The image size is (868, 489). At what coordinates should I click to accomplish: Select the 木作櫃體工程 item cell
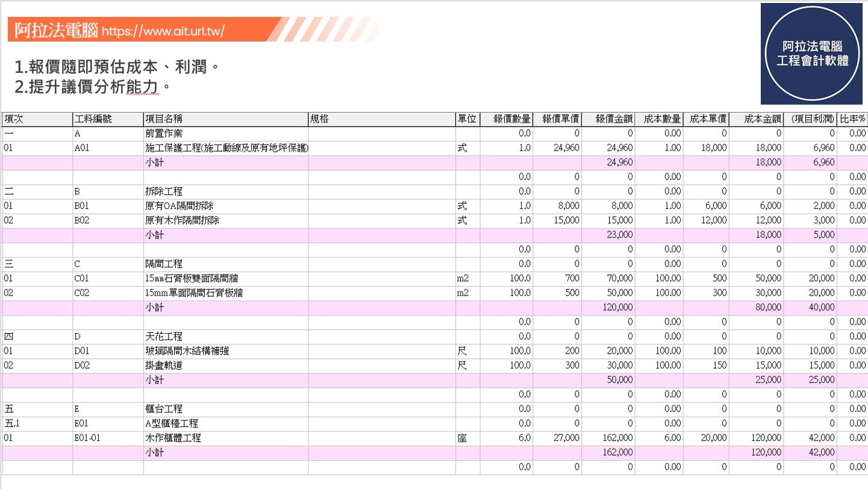click(226, 438)
